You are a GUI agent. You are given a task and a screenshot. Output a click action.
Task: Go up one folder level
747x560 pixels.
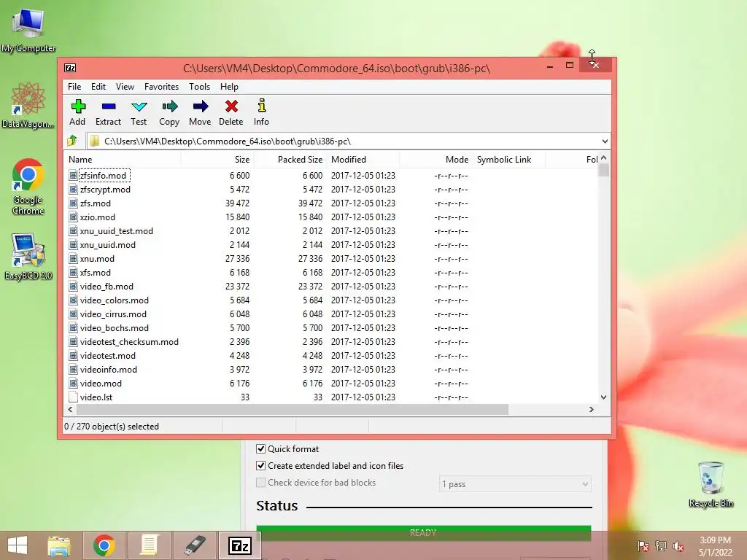coord(72,141)
